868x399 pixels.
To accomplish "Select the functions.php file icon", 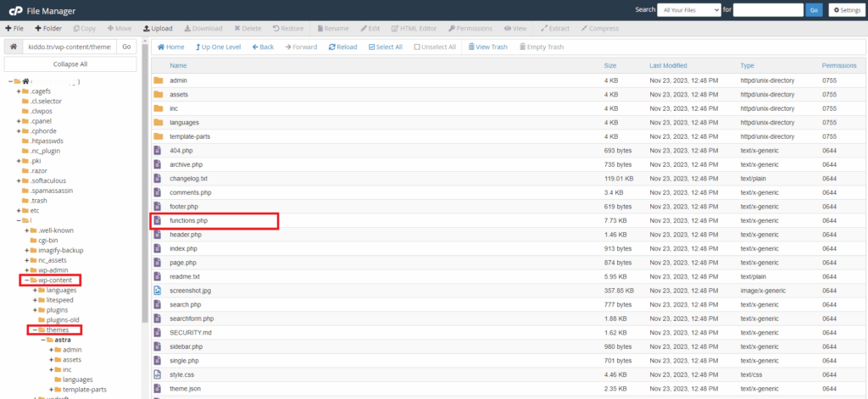I will [x=158, y=220].
